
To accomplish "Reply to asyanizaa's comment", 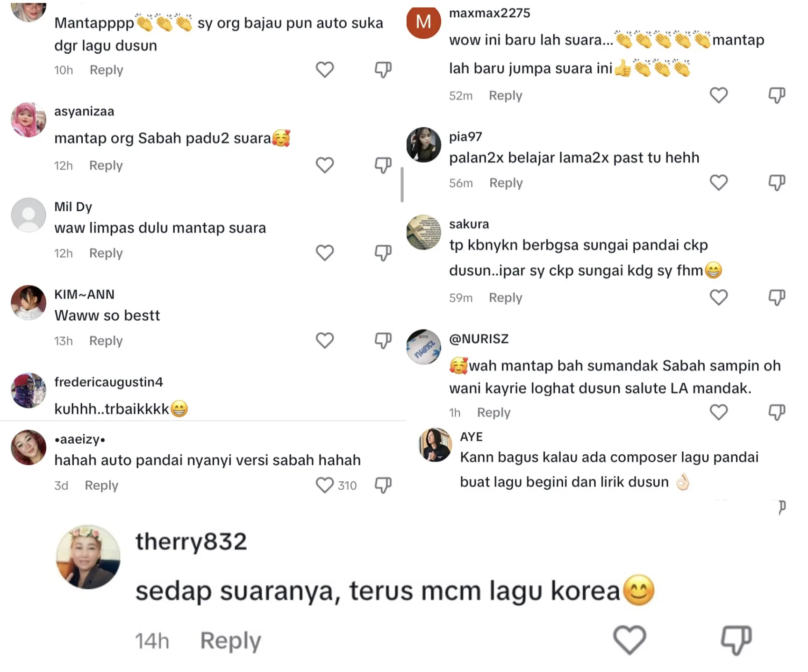I will (106, 165).
